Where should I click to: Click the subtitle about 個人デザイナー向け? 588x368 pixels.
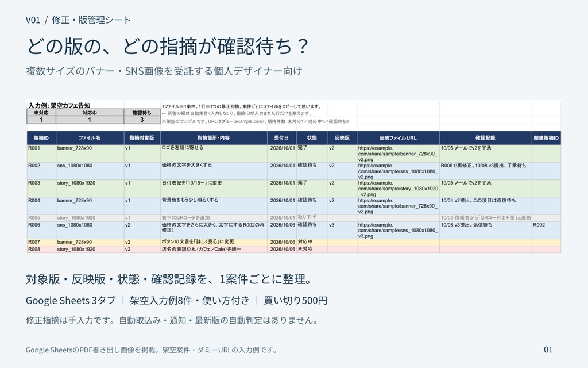(x=164, y=71)
